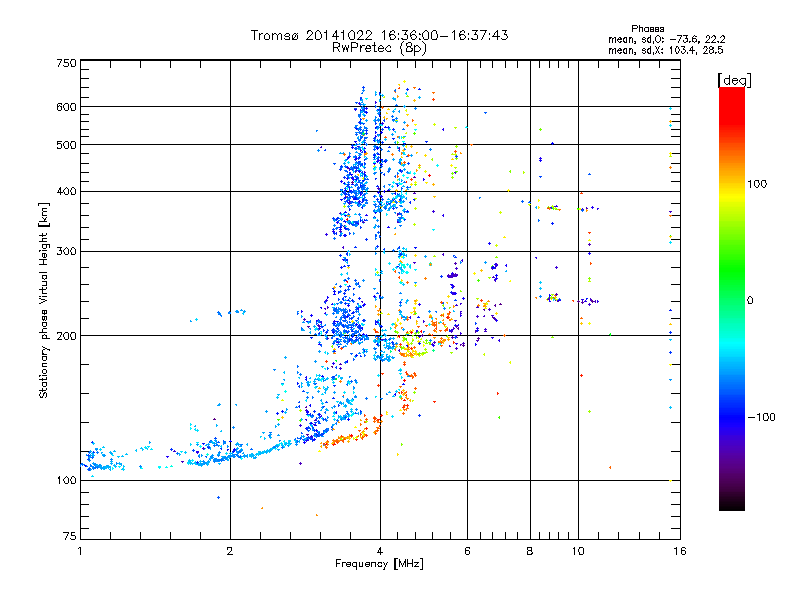Click the x-axis tick label '1'
The height and width of the screenshot is (600, 800).
click(x=80, y=551)
